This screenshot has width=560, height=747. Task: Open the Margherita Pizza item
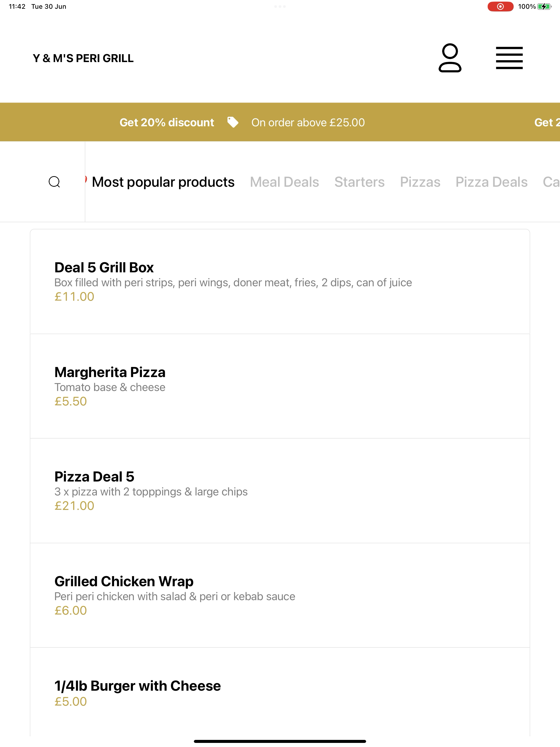coord(280,386)
